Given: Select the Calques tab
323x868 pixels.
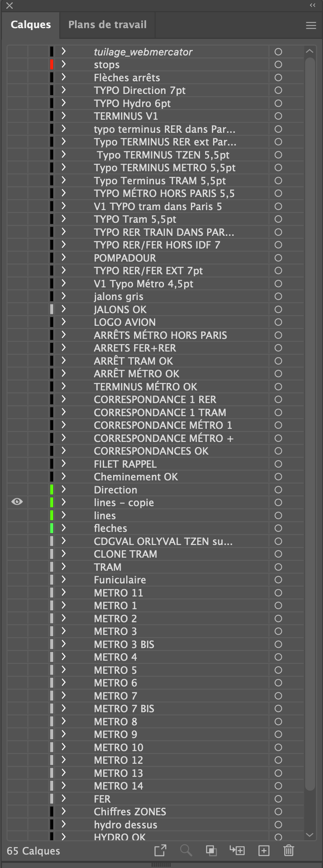Looking at the screenshot, I should [x=31, y=25].
